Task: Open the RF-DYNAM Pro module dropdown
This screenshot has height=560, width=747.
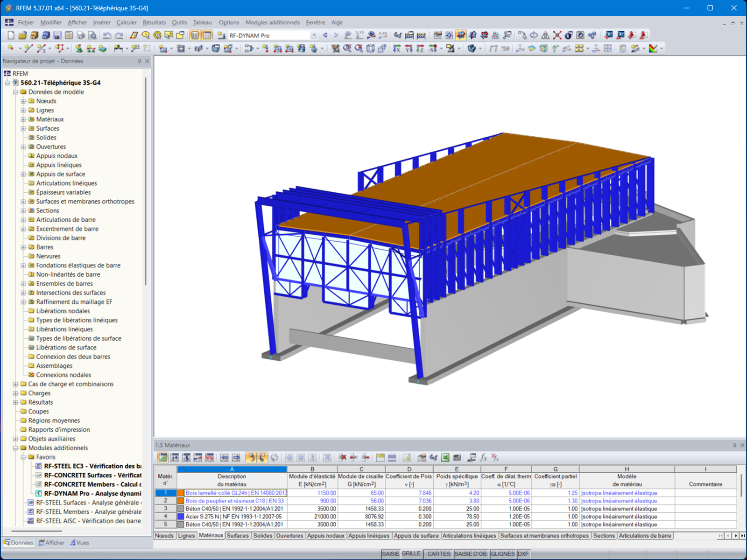Action: pos(314,35)
